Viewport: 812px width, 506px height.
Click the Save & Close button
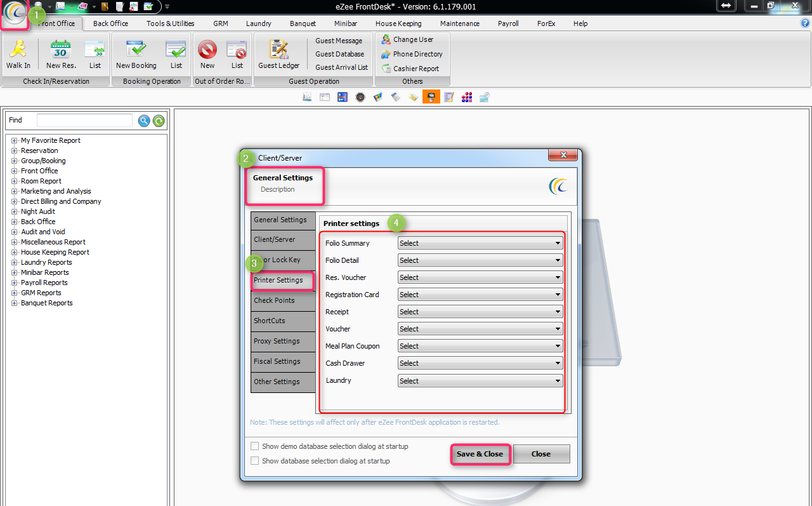pyautogui.click(x=480, y=454)
